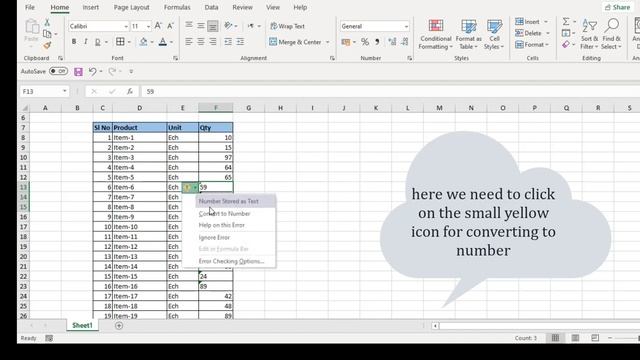The height and width of the screenshot is (360, 640).
Task: Click the Share button
Action: point(618,7)
